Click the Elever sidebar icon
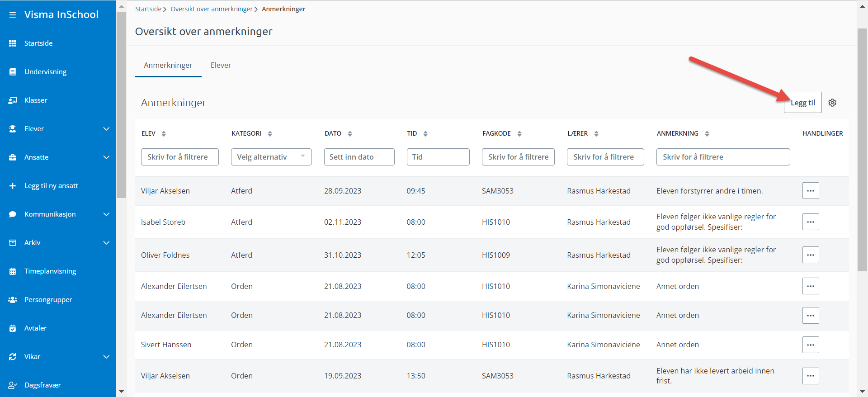 tap(13, 129)
